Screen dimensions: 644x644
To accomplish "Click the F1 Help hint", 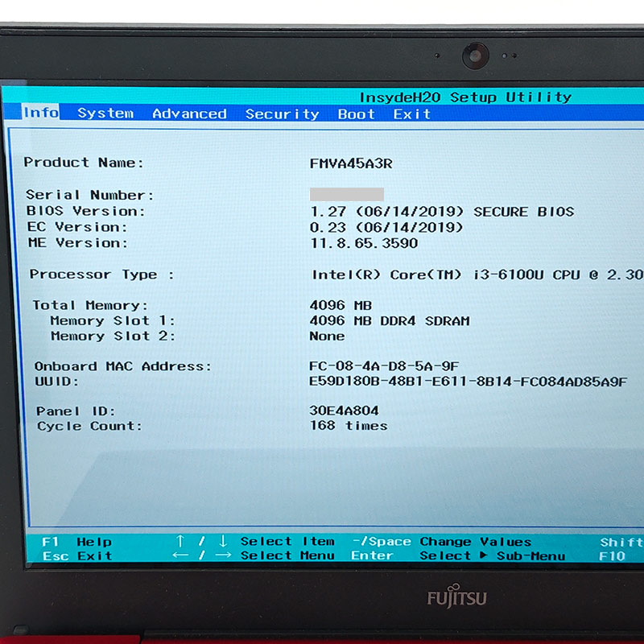I will 76,542.
